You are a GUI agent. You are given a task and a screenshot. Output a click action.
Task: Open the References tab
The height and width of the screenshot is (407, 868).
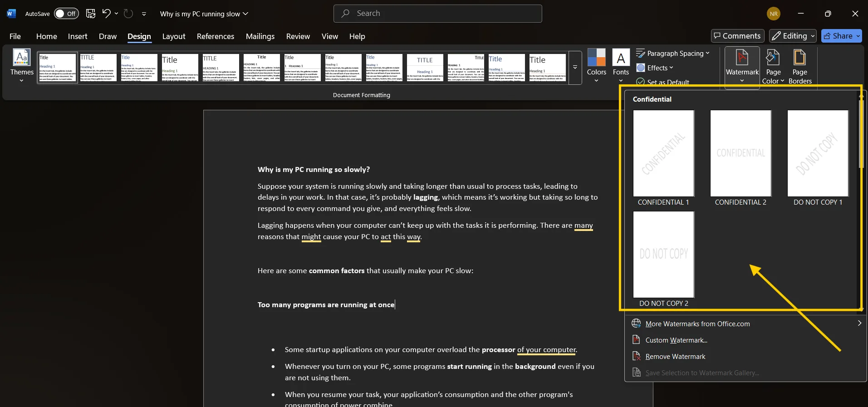(216, 36)
